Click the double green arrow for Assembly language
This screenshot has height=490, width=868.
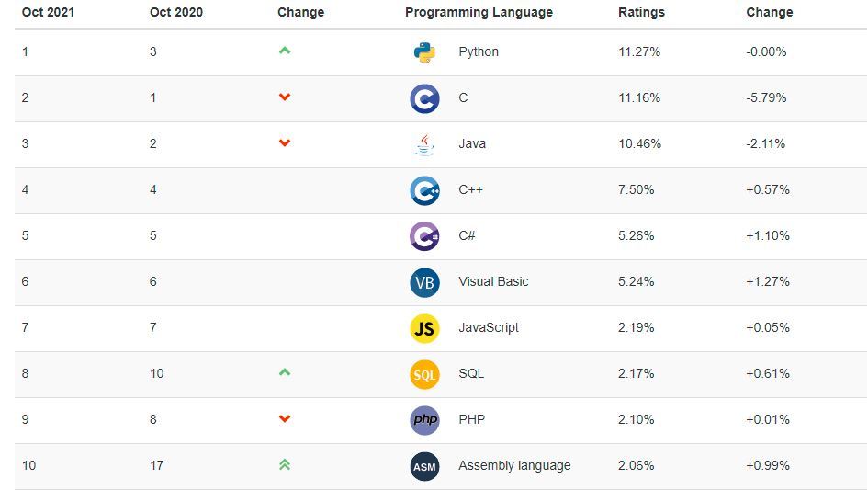[x=285, y=465]
